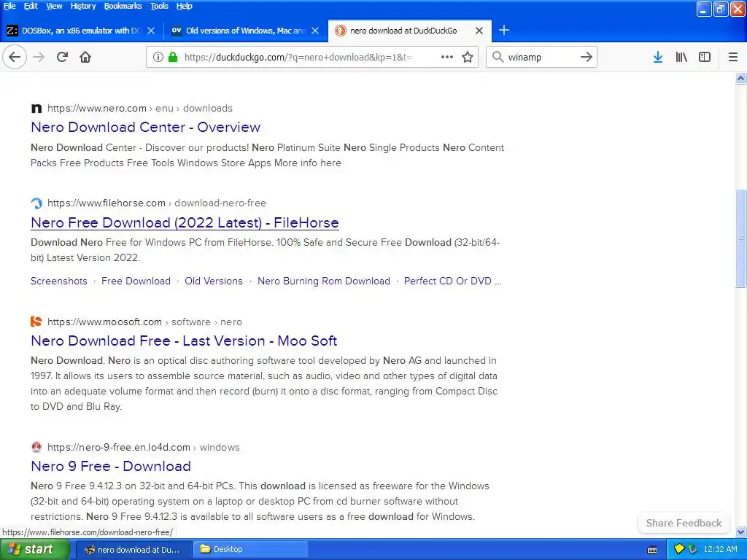The height and width of the screenshot is (560, 747).
Task: Open the Bookmarks menu
Action: (123, 6)
